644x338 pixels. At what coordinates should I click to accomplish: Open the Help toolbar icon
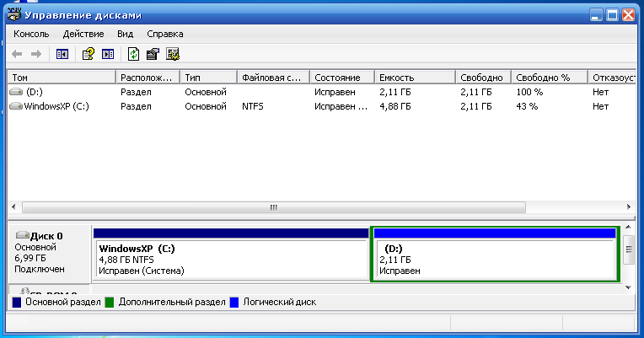click(x=89, y=54)
